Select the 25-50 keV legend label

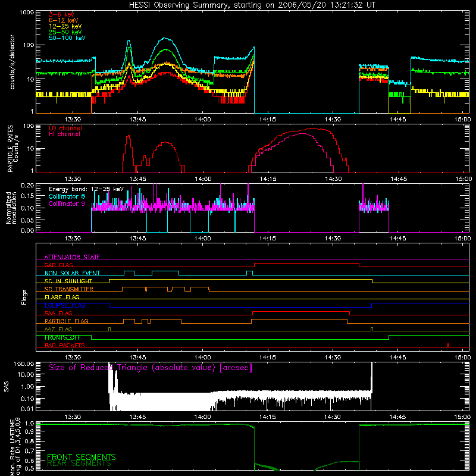click(65, 32)
